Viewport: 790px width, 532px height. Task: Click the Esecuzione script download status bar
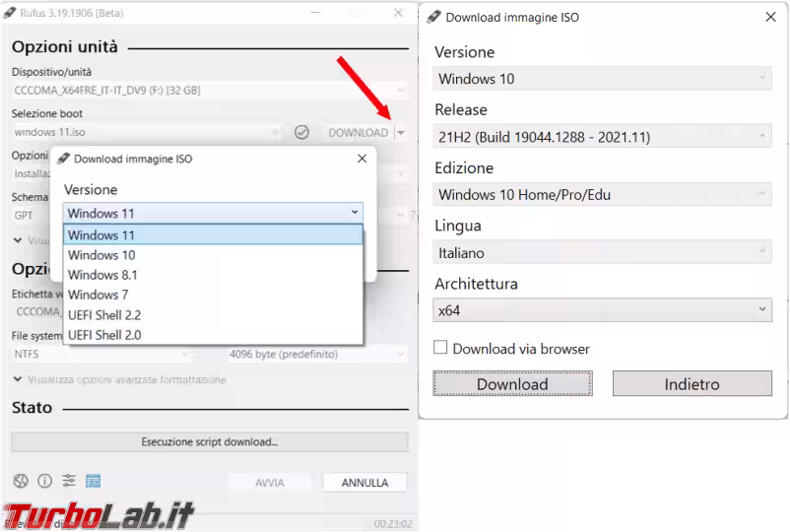[210, 441]
